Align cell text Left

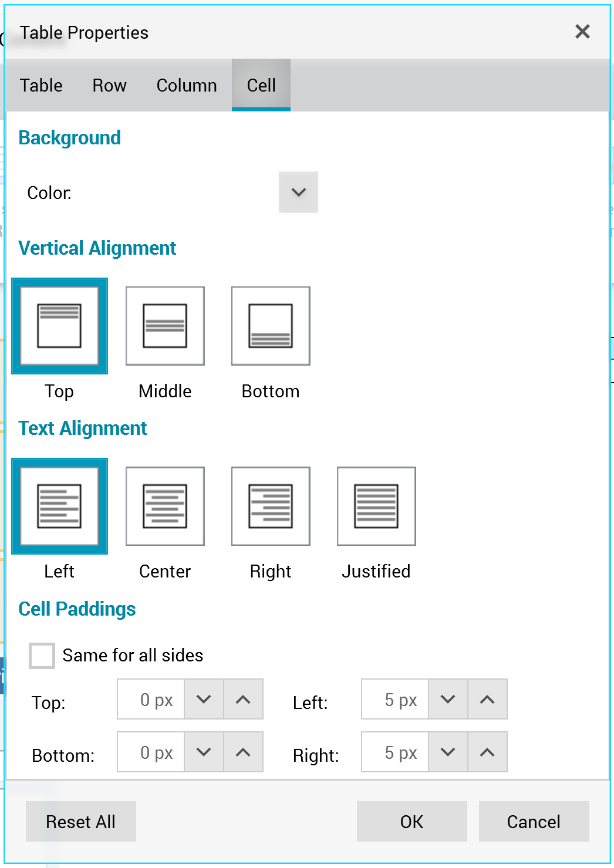[59, 506]
